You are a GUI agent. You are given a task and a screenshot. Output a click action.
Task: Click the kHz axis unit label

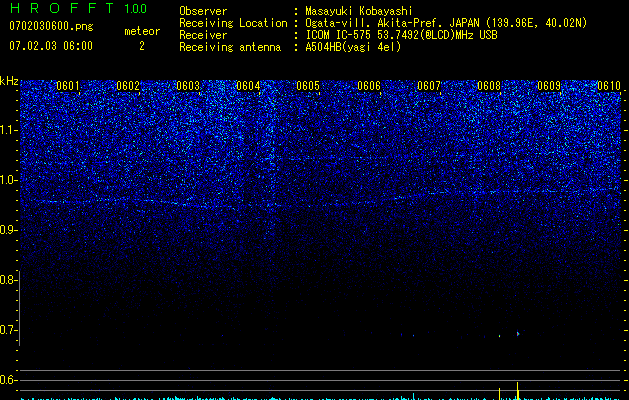pyautogui.click(x=9, y=81)
